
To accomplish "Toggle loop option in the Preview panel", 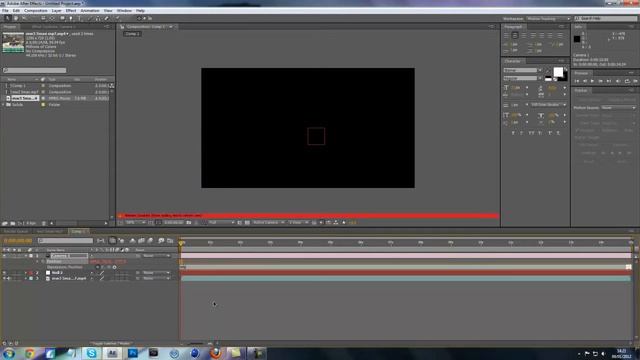I will 627,81.
